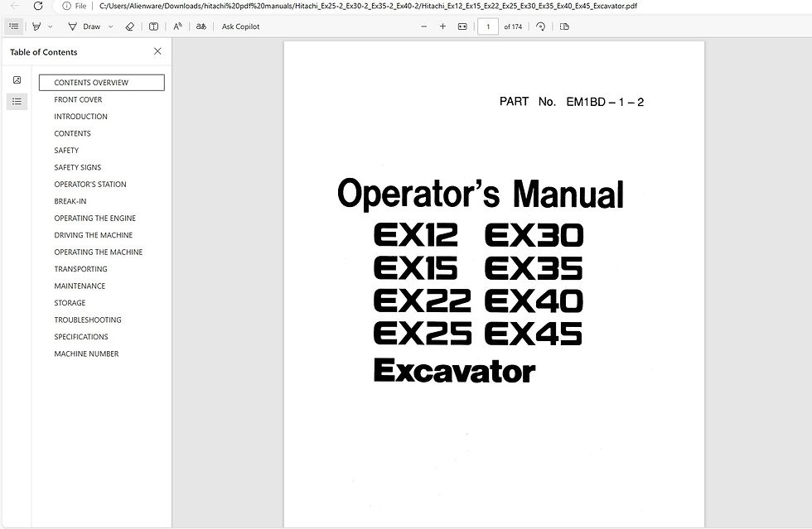Go to DRIVING THE MACHINE section

(93, 235)
